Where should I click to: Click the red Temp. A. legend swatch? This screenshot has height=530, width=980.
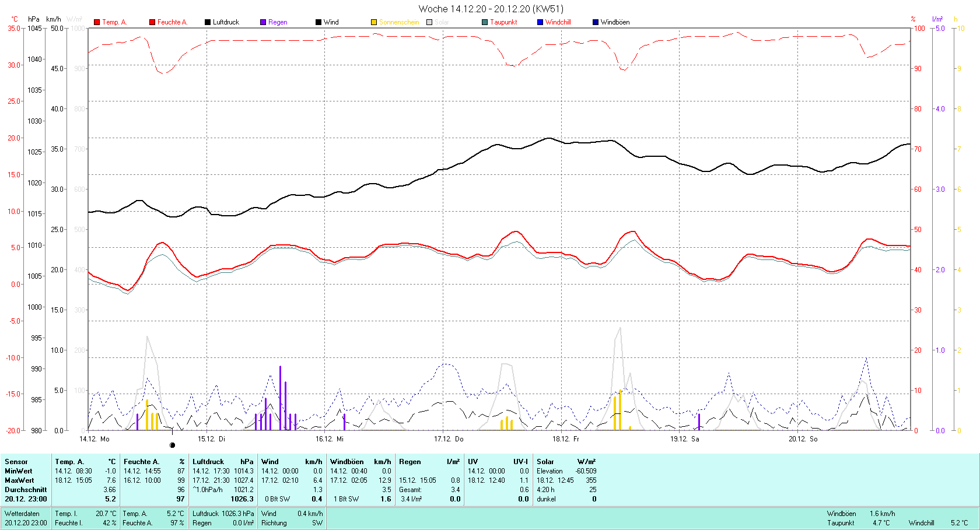point(97,22)
